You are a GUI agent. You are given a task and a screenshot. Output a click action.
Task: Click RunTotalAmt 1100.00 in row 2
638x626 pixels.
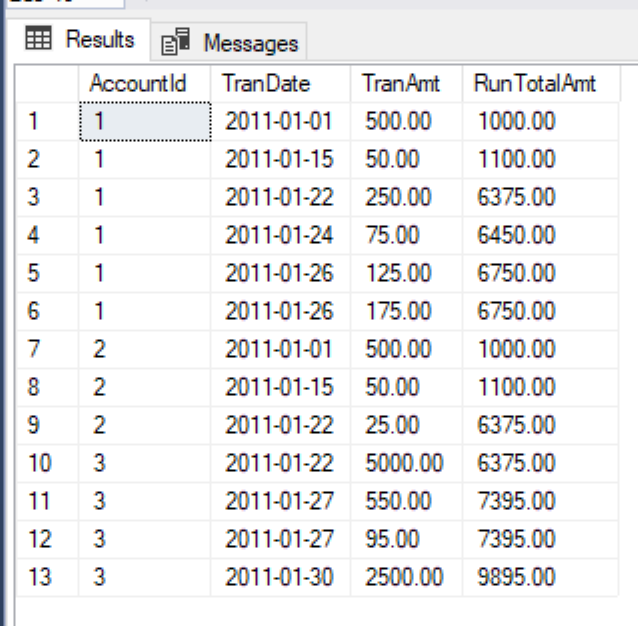tap(540, 159)
